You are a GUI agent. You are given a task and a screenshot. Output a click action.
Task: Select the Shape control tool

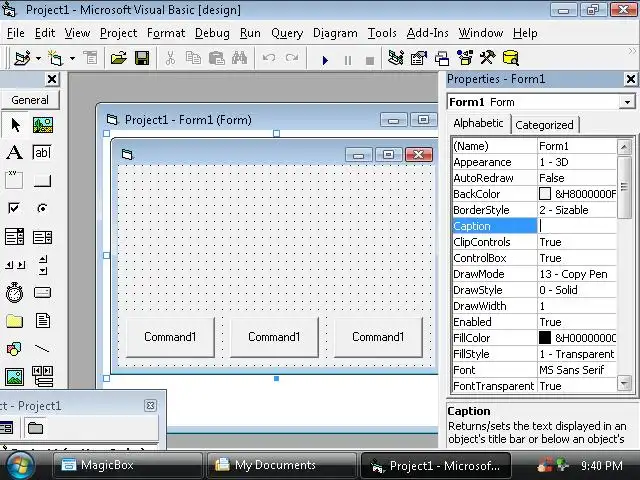point(14,349)
